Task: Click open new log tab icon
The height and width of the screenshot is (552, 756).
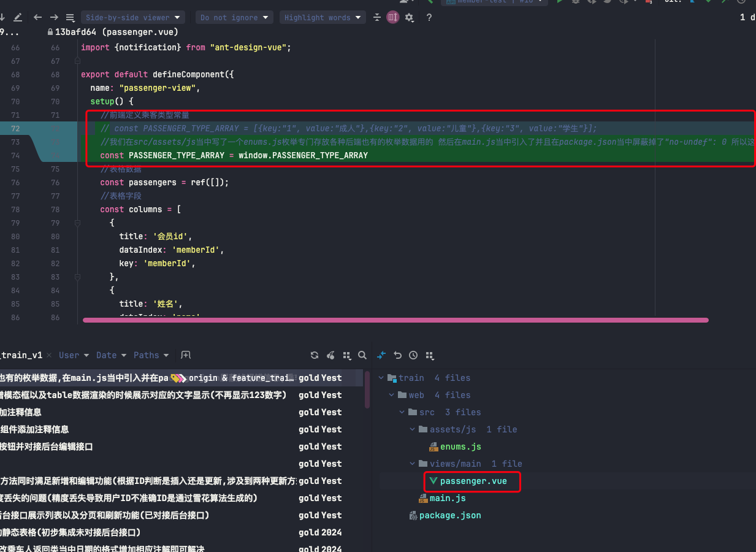Action: tap(186, 355)
